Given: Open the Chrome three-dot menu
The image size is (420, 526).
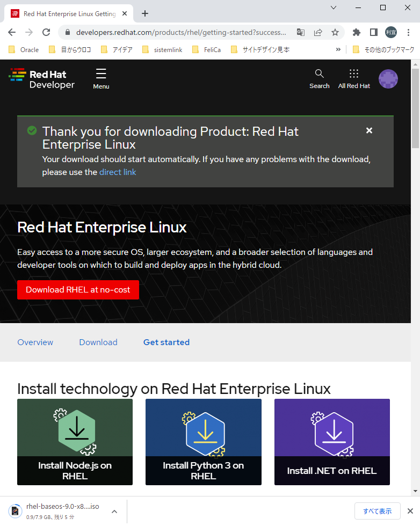Looking at the screenshot, I should (408, 32).
